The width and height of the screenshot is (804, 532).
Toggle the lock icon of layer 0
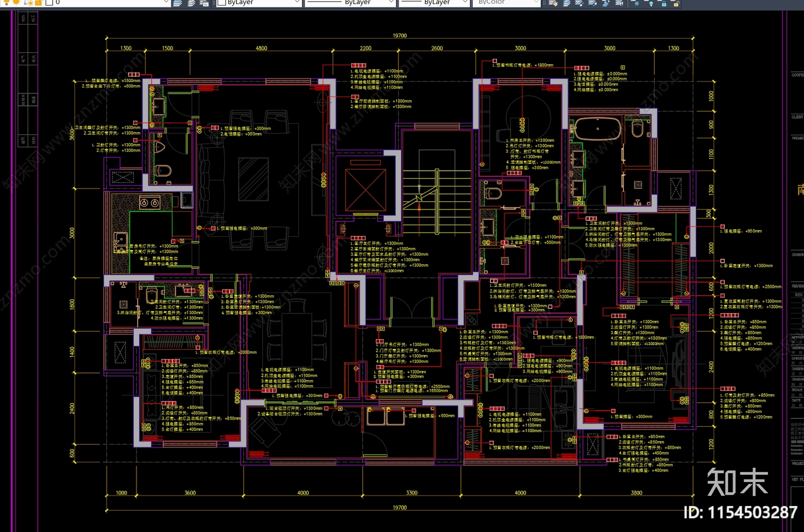pos(38,3)
